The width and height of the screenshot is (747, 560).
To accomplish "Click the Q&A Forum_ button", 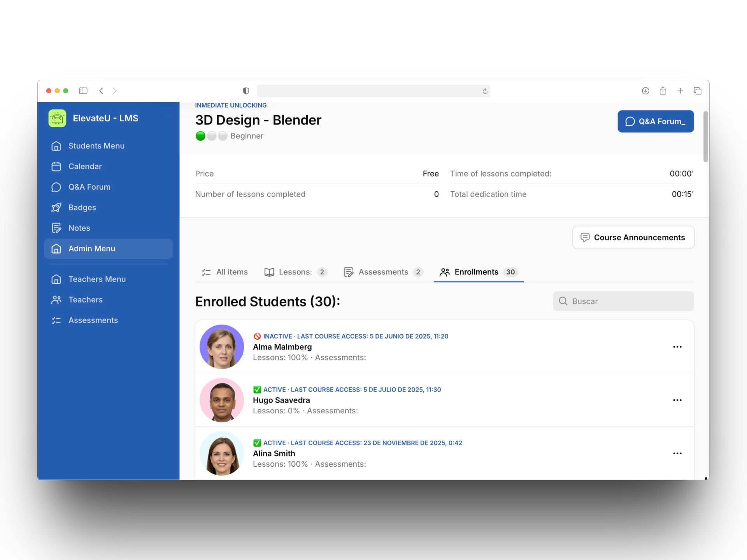I will pyautogui.click(x=656, y=121).
